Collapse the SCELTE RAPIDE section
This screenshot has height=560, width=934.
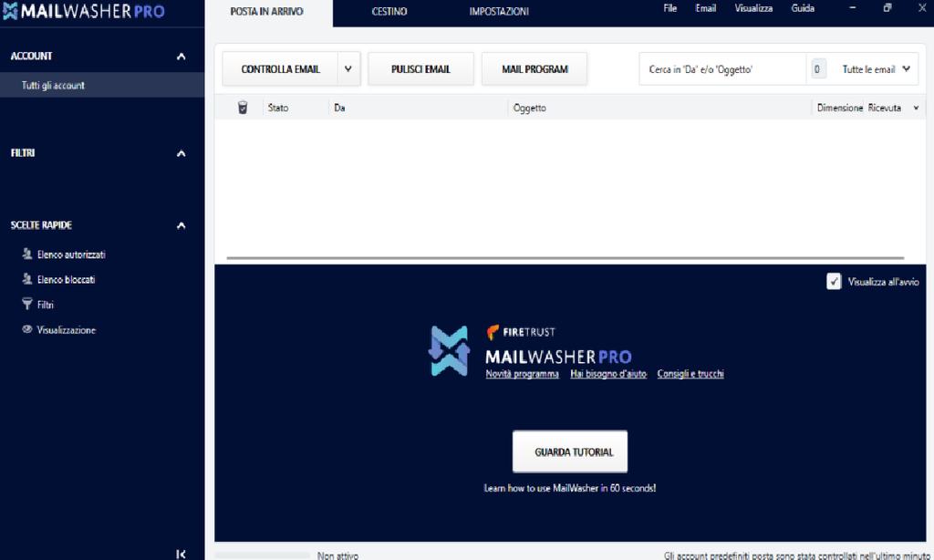pos(182,226)
